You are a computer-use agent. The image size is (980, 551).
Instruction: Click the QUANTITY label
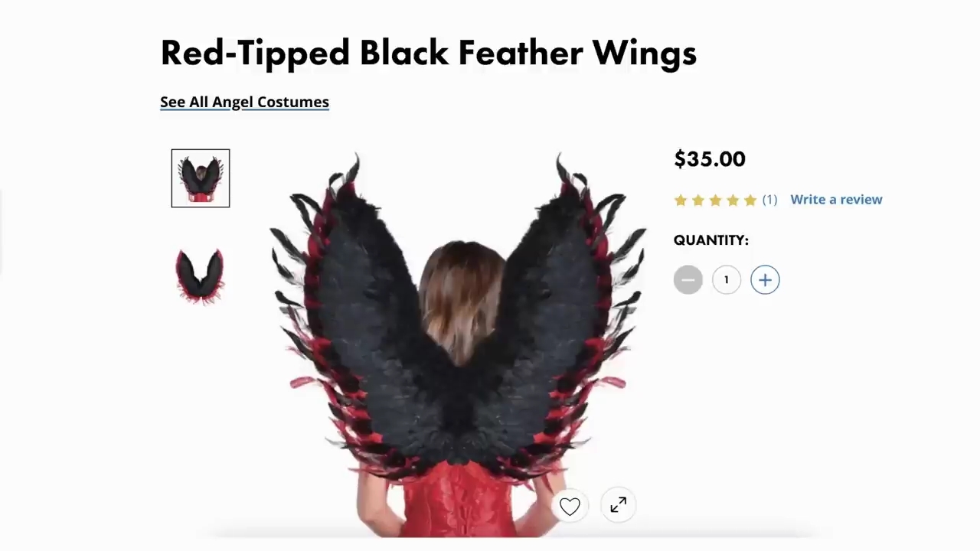(x=711, y=240)
